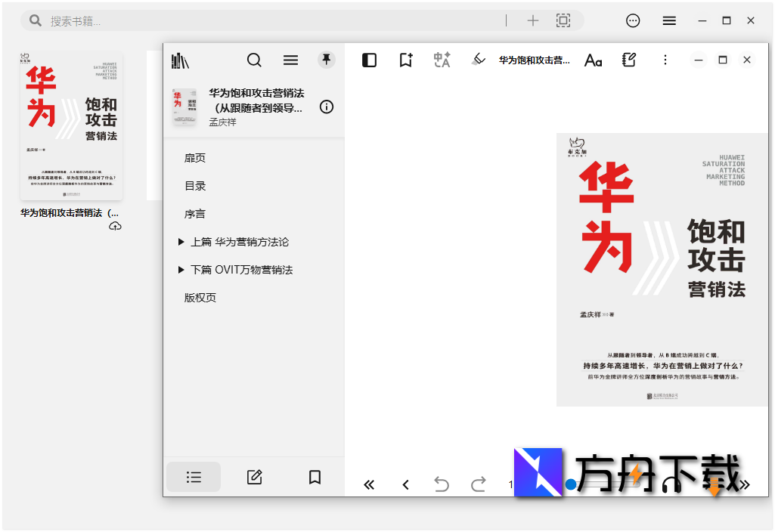
Task: Open the translation tool
Action: [x=442, y=60]
